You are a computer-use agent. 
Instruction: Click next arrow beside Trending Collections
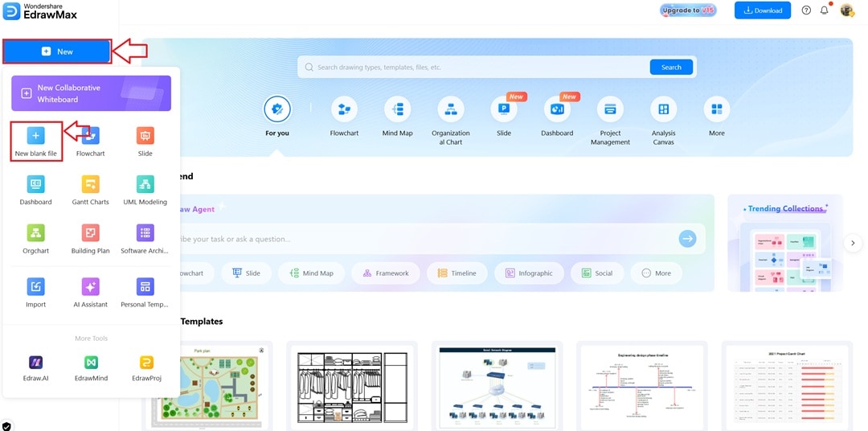[853, 243]
